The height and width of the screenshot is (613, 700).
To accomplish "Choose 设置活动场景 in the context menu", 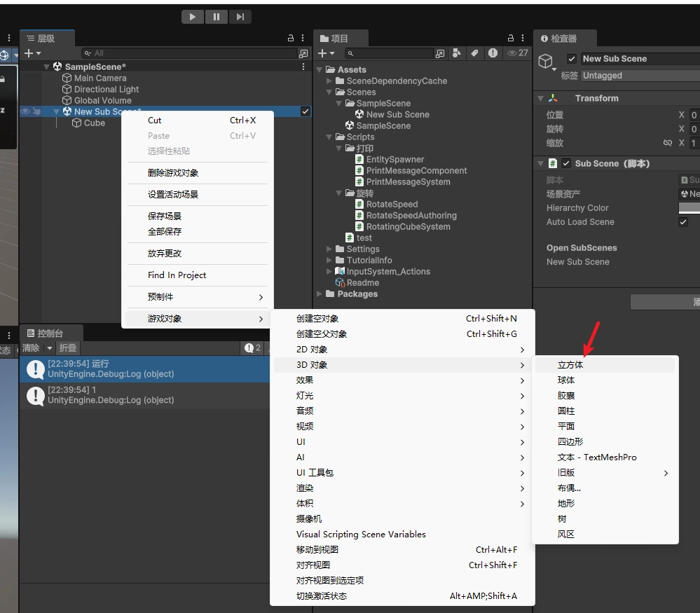I will click(198, 195).
